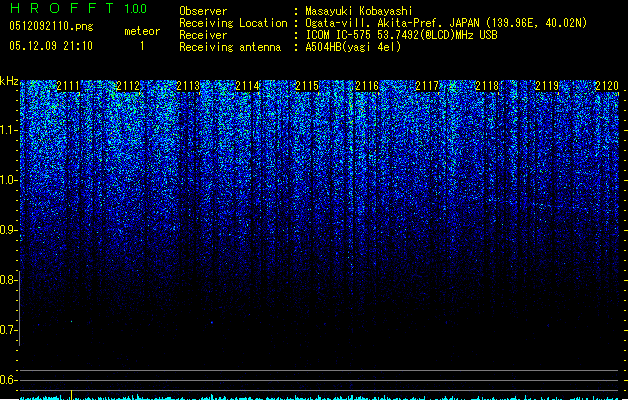This screenshot has height=400, width=629.
Task: Click the 2118 time marker
Action: tap(487, 86)
